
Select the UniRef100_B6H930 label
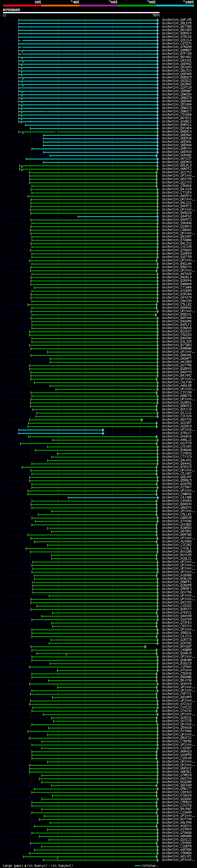click(x=177, y=504)
